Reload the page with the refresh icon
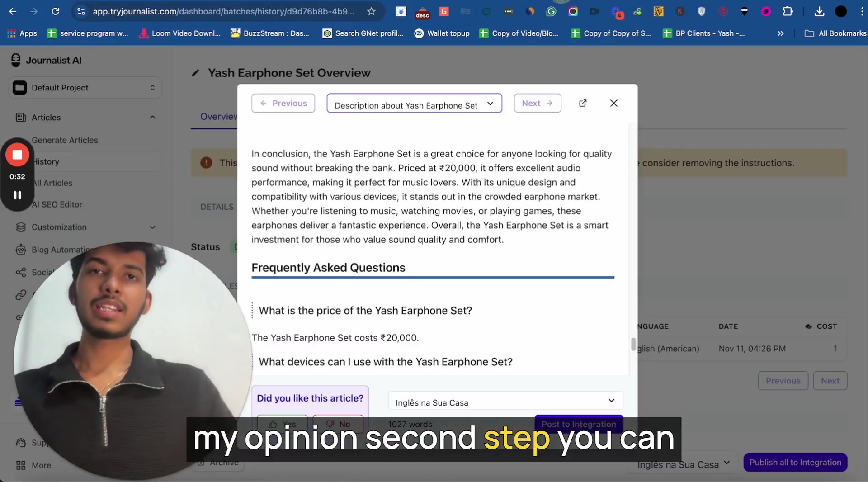868x482 pixels. (55, 11)
